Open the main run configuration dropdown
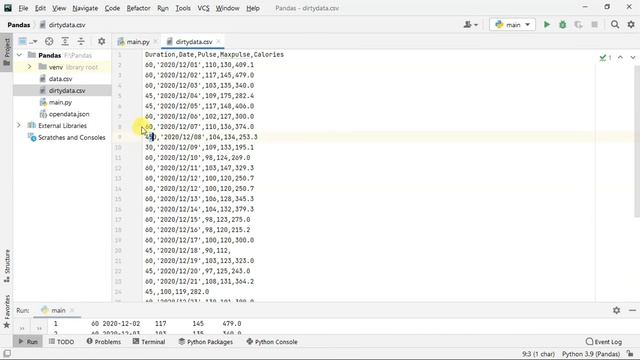Screen dimensions: 640x360 (512, 25)
